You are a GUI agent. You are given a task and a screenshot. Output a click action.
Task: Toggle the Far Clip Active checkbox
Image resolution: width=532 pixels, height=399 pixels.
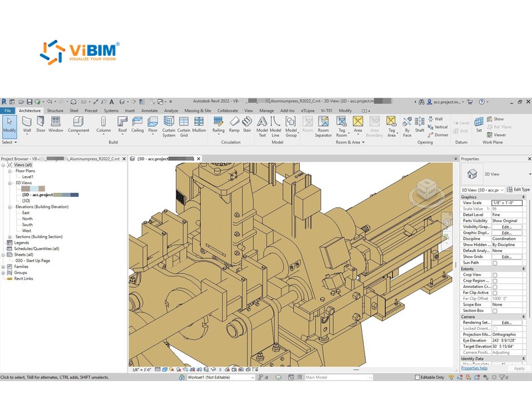point(495,293)
